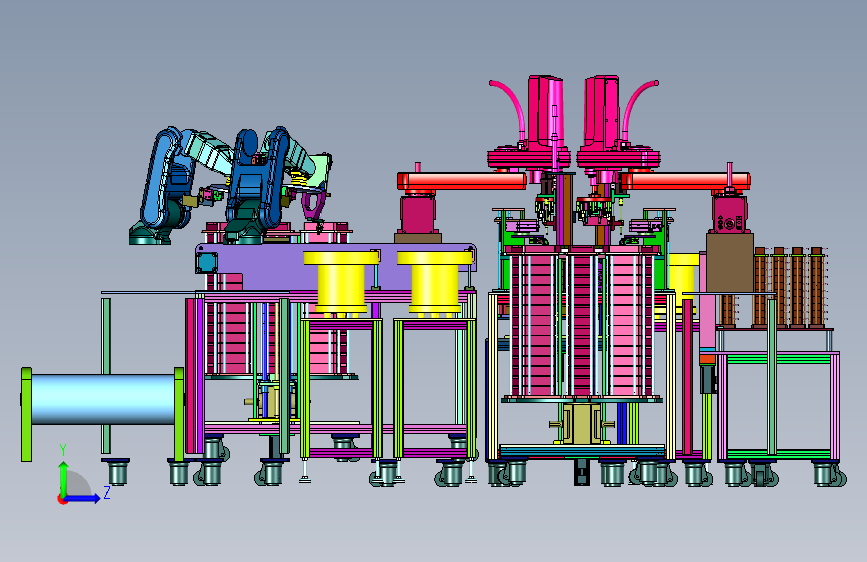The image size is (867, 562).
Task: Click the red origin dot of the axis triad
Action: point(61,499)
